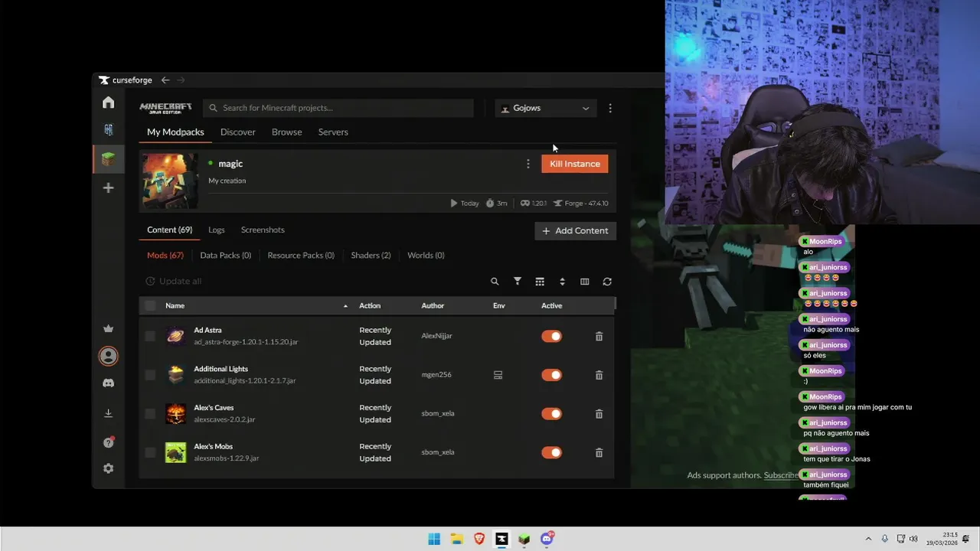The height and width of the screenshot is (551, 980).
Task: Open the three-dot menu for magic modpack
Action: pyautogui.click(x=528, y=164)
